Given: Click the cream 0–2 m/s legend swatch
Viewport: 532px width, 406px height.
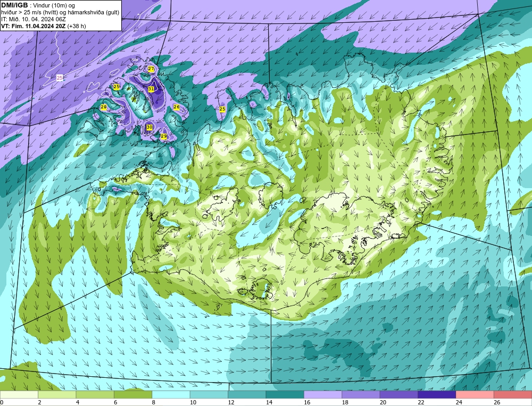Looking at the screenshot, I should point(19,394).
